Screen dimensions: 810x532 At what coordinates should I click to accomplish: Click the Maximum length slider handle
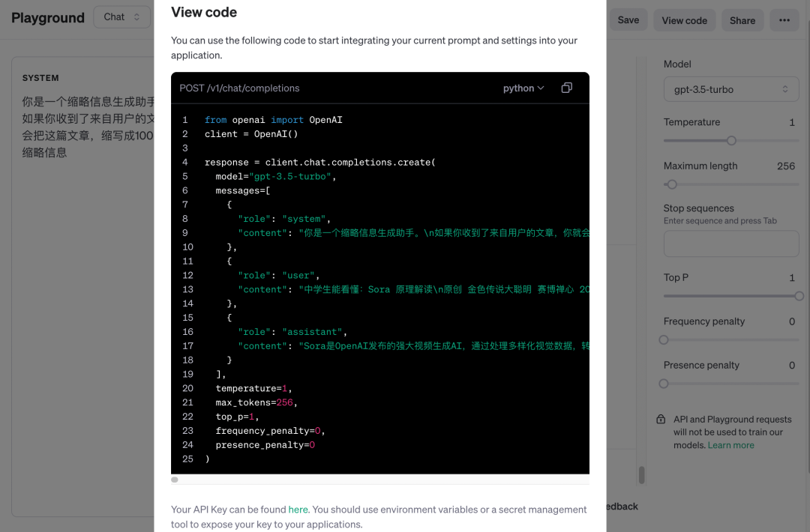coord(671,184)
